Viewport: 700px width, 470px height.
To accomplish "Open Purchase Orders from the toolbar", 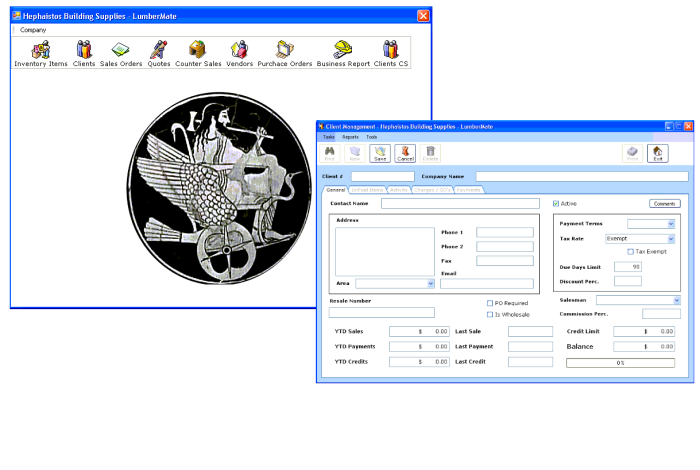I will click(x=284, y=54).
